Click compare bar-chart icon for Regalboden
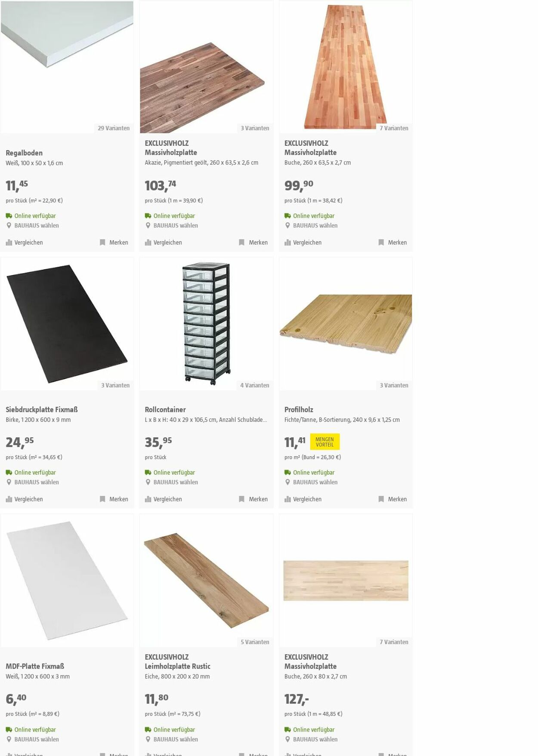The width and height of the screenshot is (538, 756). pos(9,243)
